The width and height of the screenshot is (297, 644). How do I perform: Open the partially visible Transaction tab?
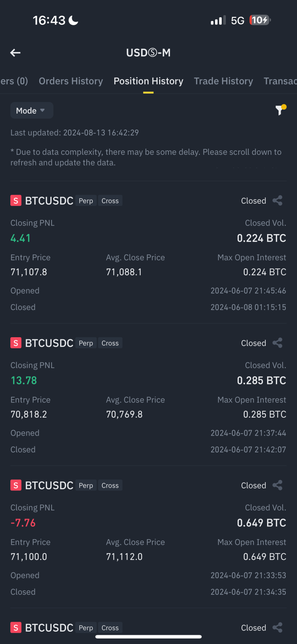[x=280, y=81]
